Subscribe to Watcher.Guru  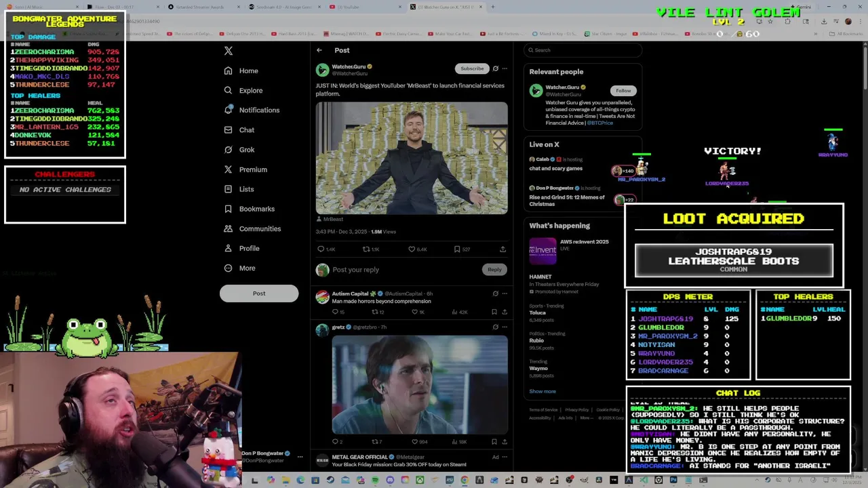(x=472, y=68)
